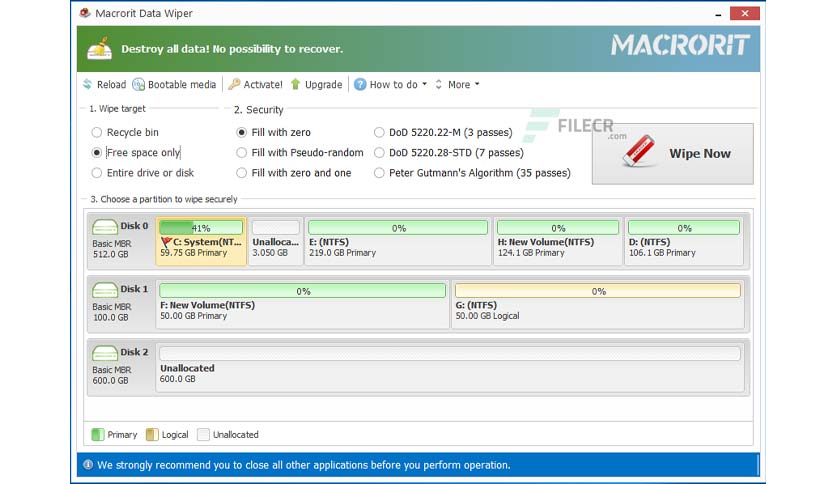Viewport: 836px width, 484px height.
Task: Click the Activate! key icon
Action: 234,85
